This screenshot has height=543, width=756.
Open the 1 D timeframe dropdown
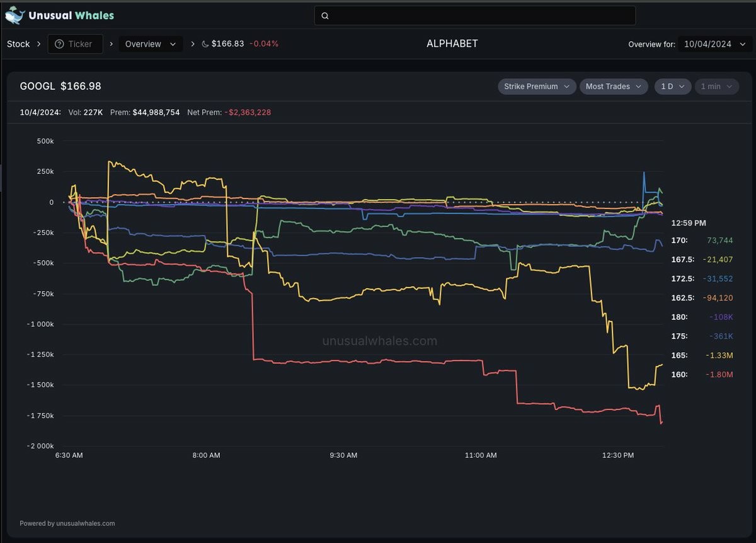673,86
